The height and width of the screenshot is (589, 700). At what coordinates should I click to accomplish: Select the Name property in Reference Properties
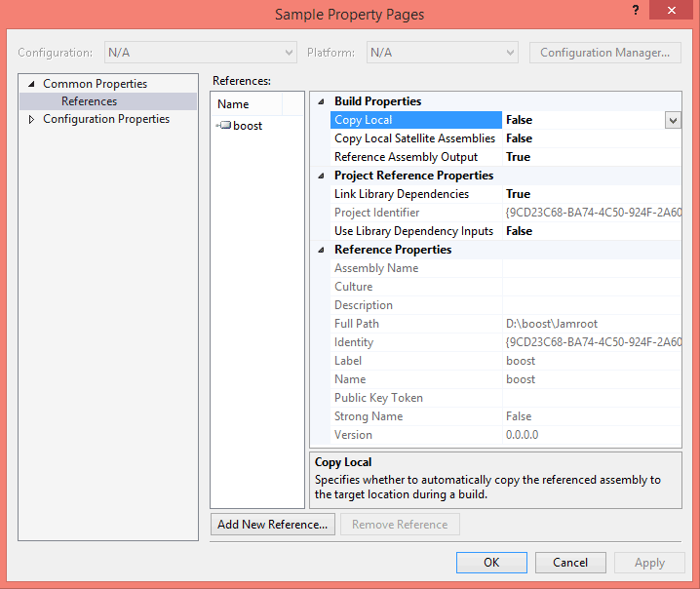350,379
